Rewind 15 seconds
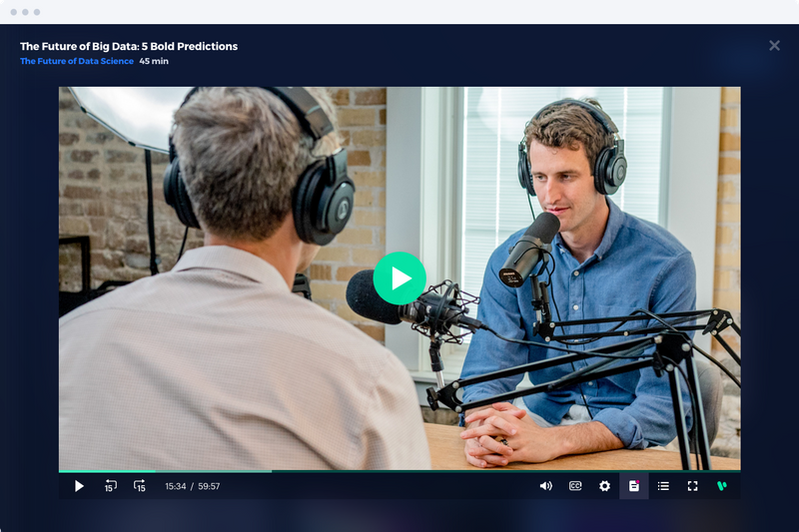This screenshot has width=799, height=532. [x=110, y=486]
